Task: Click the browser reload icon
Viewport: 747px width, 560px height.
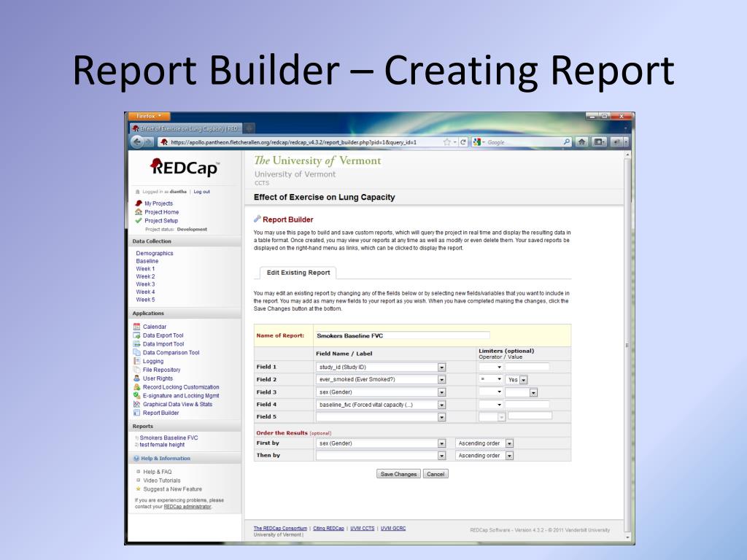Action: [462, 142]
